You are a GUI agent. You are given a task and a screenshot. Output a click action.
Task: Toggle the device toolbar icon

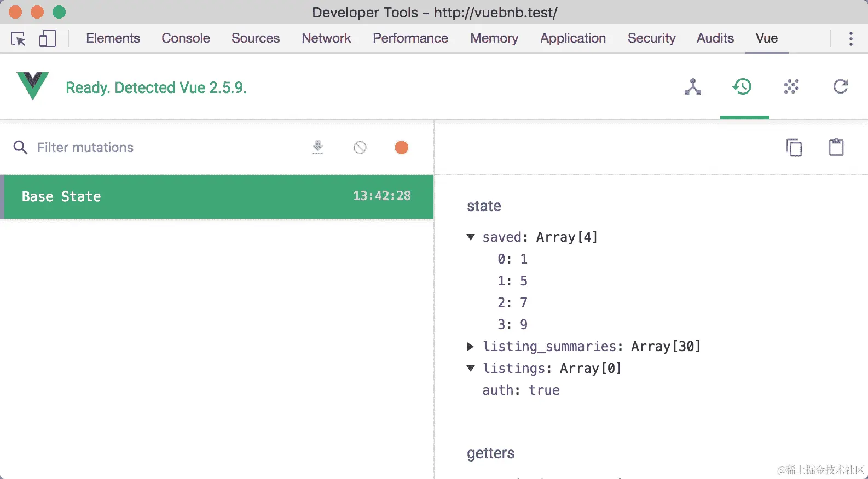click(x=48, y=38)
